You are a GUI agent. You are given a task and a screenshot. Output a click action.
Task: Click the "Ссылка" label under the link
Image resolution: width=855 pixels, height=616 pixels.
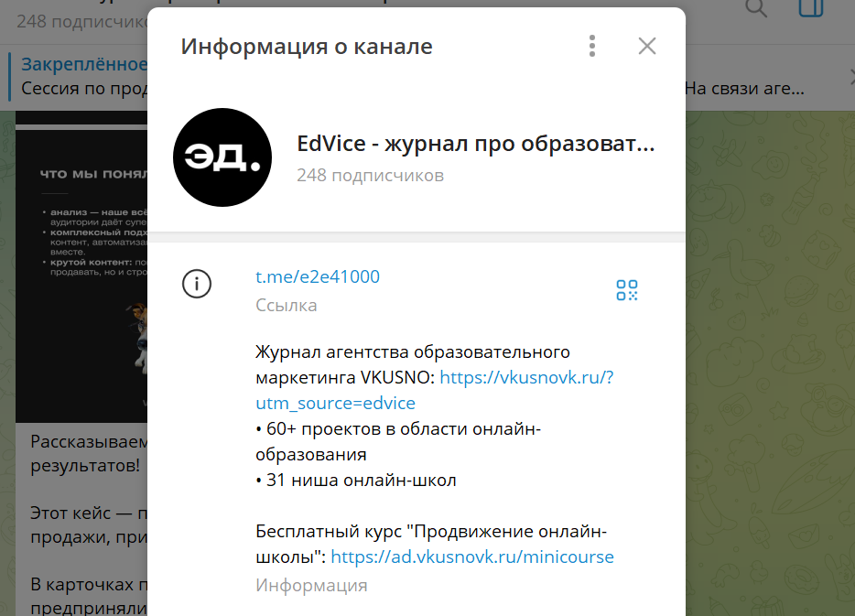[x=287, y=306]
